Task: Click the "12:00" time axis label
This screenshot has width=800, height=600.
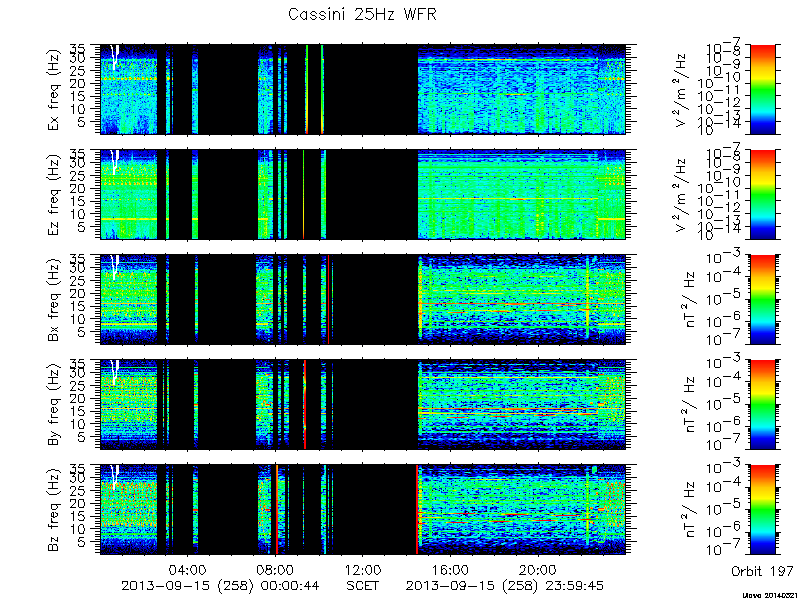Action: [x=363, y=570]
